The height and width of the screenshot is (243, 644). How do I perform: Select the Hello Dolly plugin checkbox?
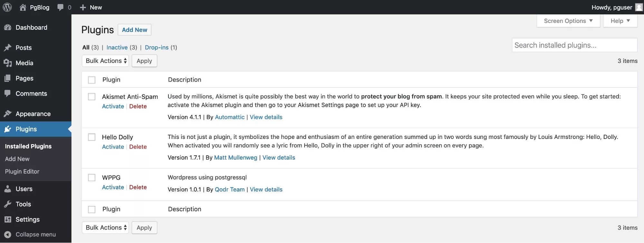tap(92, 137)
